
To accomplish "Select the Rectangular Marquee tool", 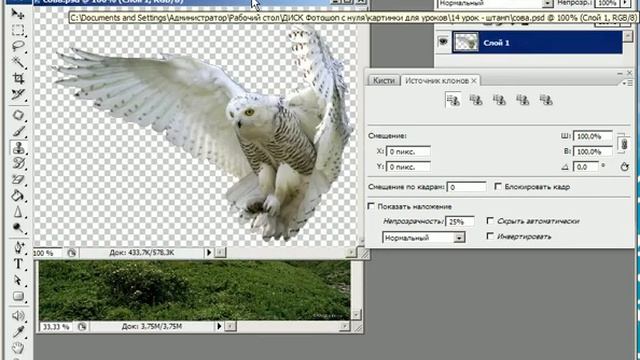I will [x=18, y=30].
